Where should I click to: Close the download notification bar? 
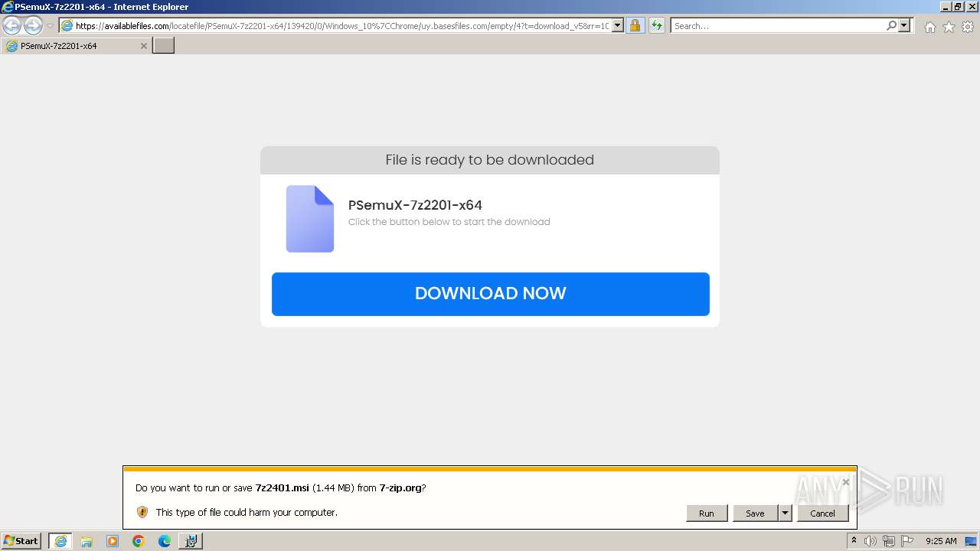845,482
